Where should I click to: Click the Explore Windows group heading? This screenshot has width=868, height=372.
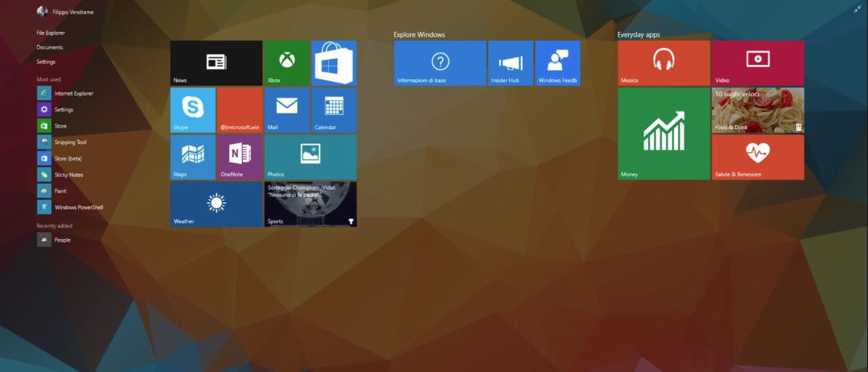(x=419, y=35)
